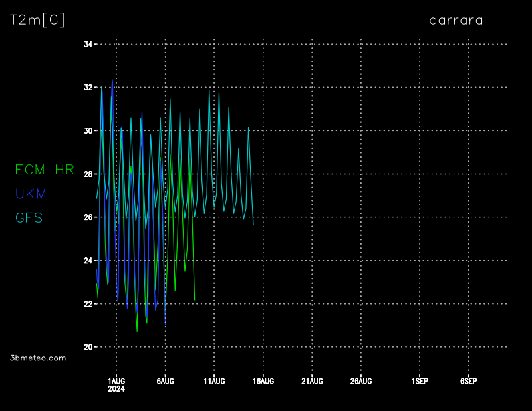Select the 6SEP date axis label

click(468, 381)
